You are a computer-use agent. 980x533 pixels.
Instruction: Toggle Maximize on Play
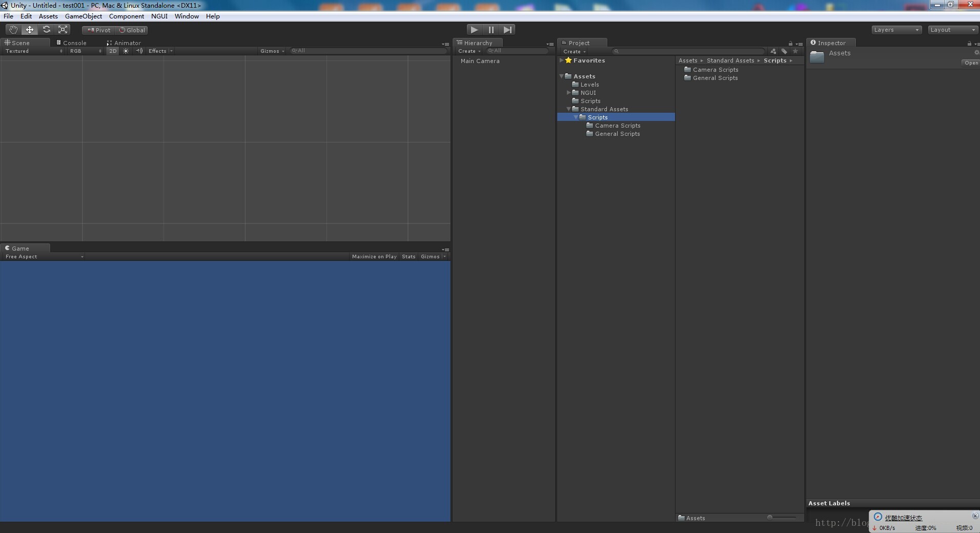coord(374,257)
